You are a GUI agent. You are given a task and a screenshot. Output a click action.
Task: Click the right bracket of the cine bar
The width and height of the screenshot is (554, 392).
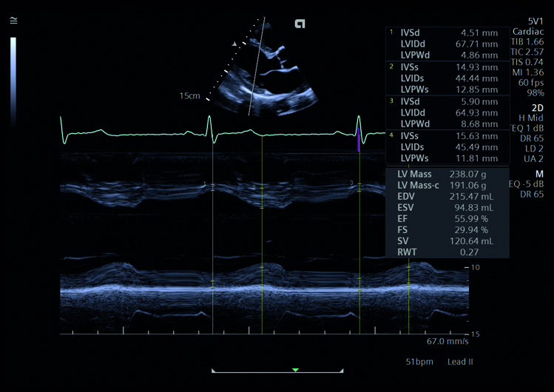[x=342, y=370]
